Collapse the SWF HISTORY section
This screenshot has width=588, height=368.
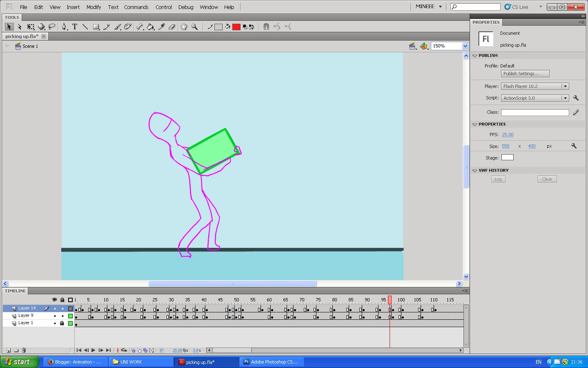[475, 171]
